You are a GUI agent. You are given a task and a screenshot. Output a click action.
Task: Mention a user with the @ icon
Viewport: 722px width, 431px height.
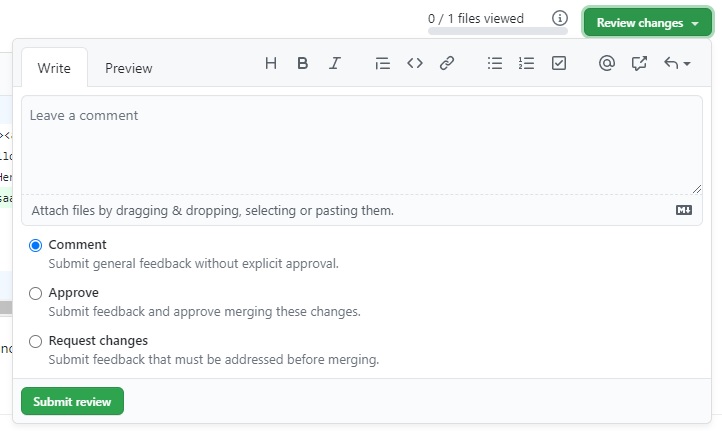click(606, 63)
